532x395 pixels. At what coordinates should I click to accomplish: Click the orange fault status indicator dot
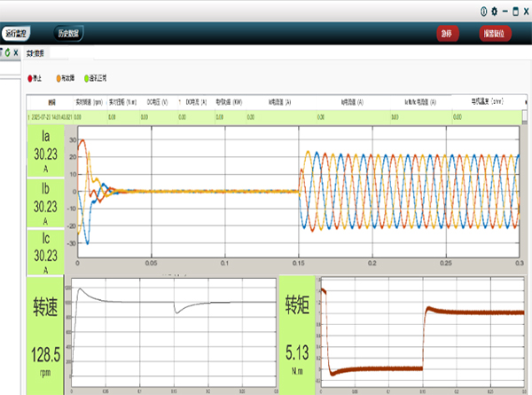click(x=59, y=78)
